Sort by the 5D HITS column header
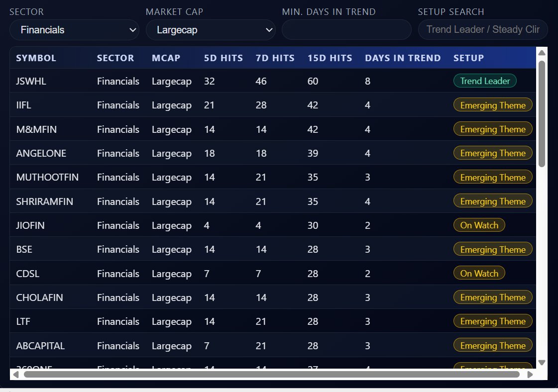This screenshot has width=558, height=392. point(223,58)
